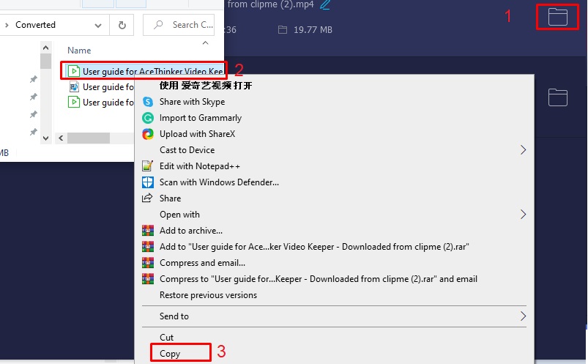Click second pin icon in navigation pane
588x364 pixels.
pos(34,97)
